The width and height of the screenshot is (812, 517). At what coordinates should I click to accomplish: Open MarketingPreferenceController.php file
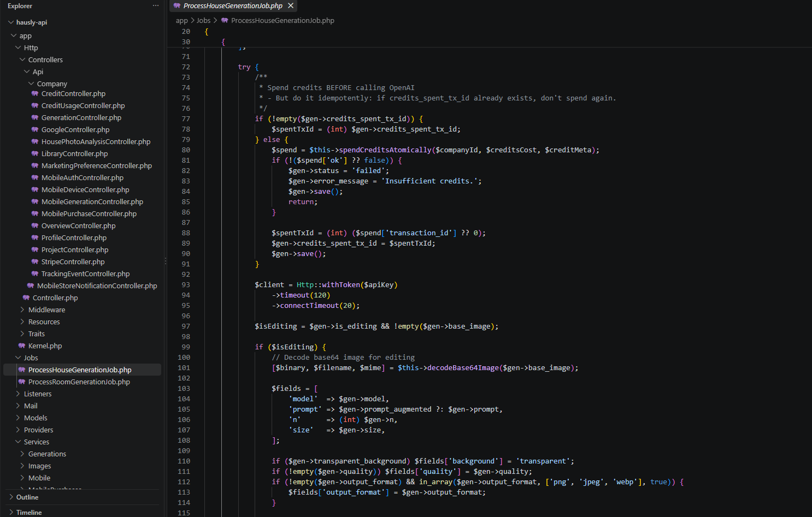(97, 166)
